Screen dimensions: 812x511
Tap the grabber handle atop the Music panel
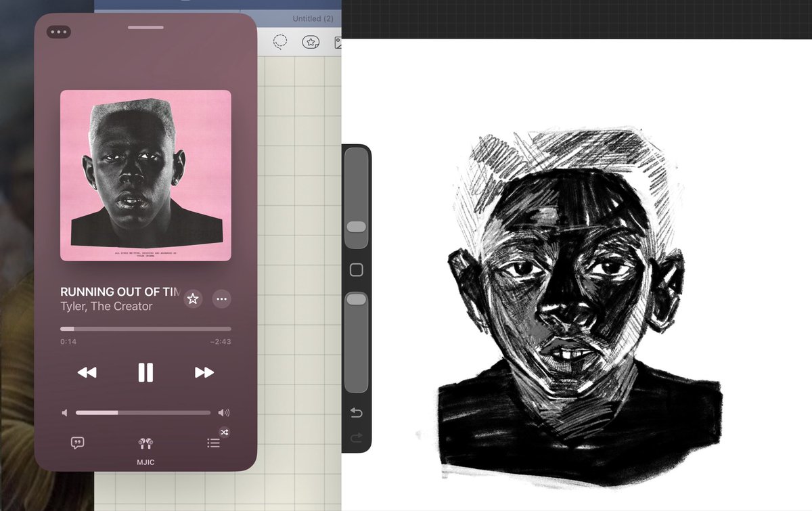[145, 27]
